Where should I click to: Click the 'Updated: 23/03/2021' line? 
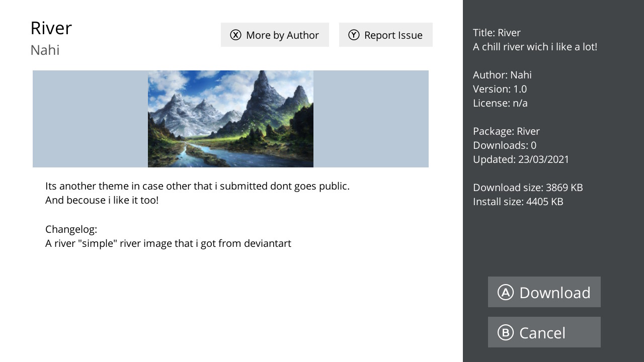[x=521, y=159]
